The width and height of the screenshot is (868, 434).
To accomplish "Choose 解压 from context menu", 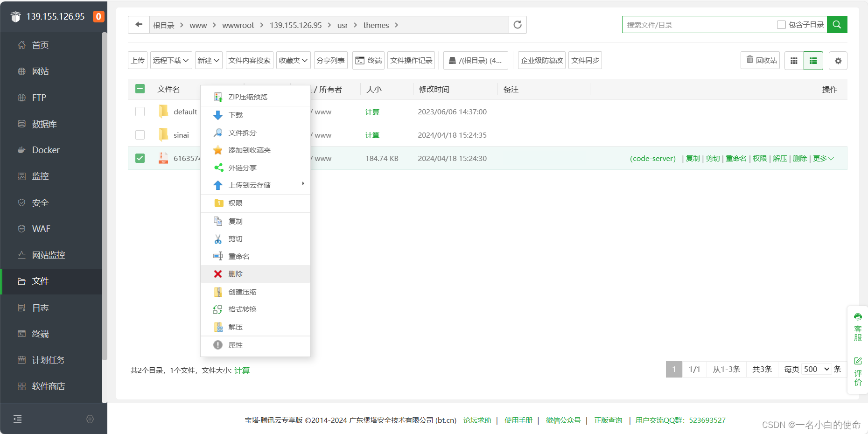I will 255,327.
